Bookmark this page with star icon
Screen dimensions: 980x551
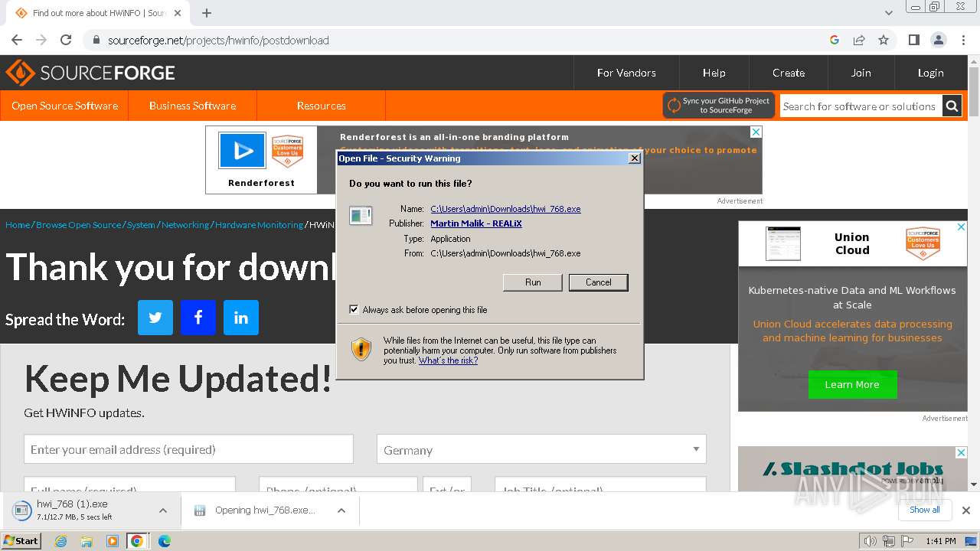(x=884, y=40)
